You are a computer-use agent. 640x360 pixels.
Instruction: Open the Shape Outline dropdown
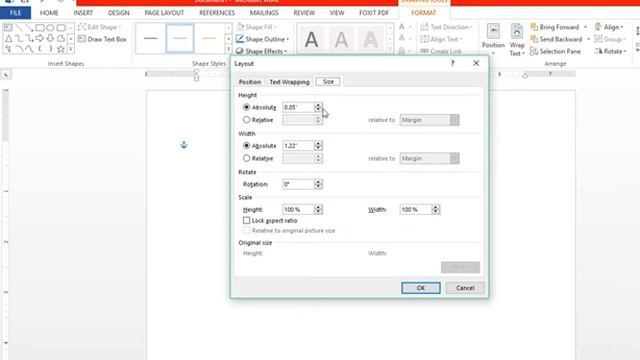click(262, 39)
